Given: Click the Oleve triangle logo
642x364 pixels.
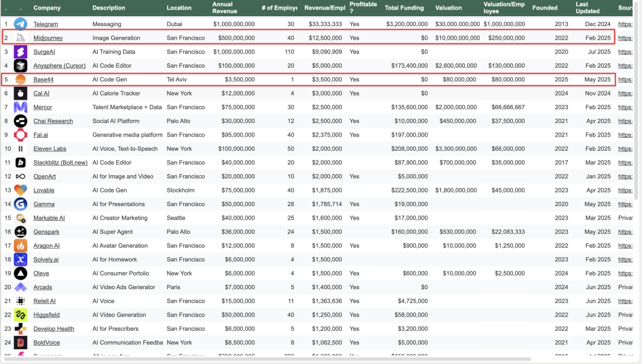Looking at the screenshot, I should point(20,273).
